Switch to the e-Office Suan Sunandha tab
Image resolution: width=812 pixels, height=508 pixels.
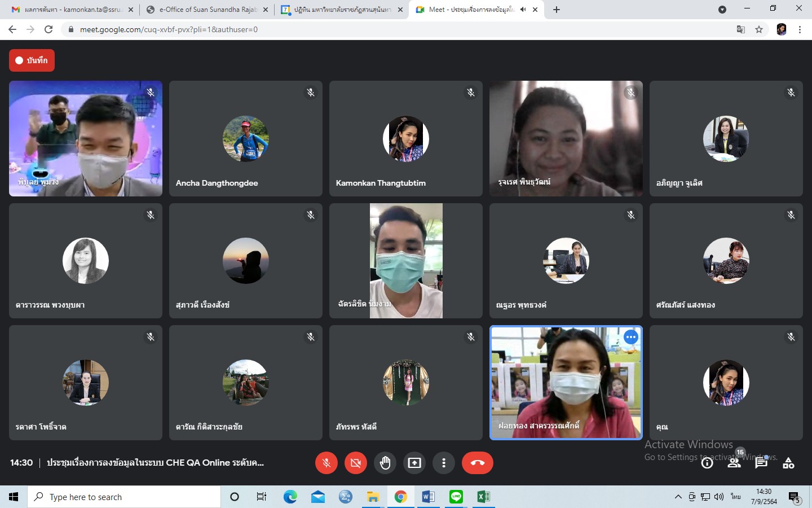(206, 10)
